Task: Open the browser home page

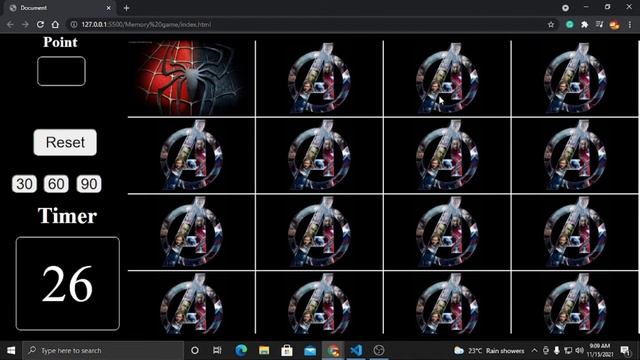Action: pyautogui.click(x=55, y=24)
